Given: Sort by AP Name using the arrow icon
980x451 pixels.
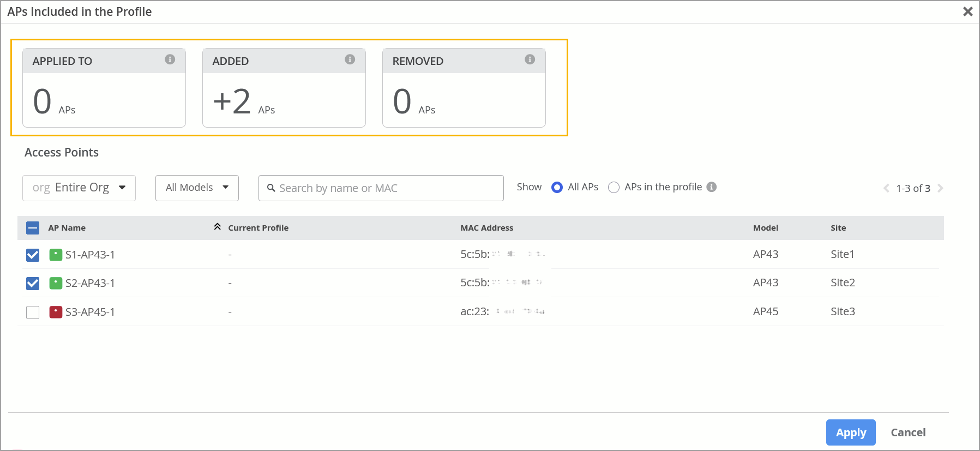Looking at the screenshot, I should (217, 227).
